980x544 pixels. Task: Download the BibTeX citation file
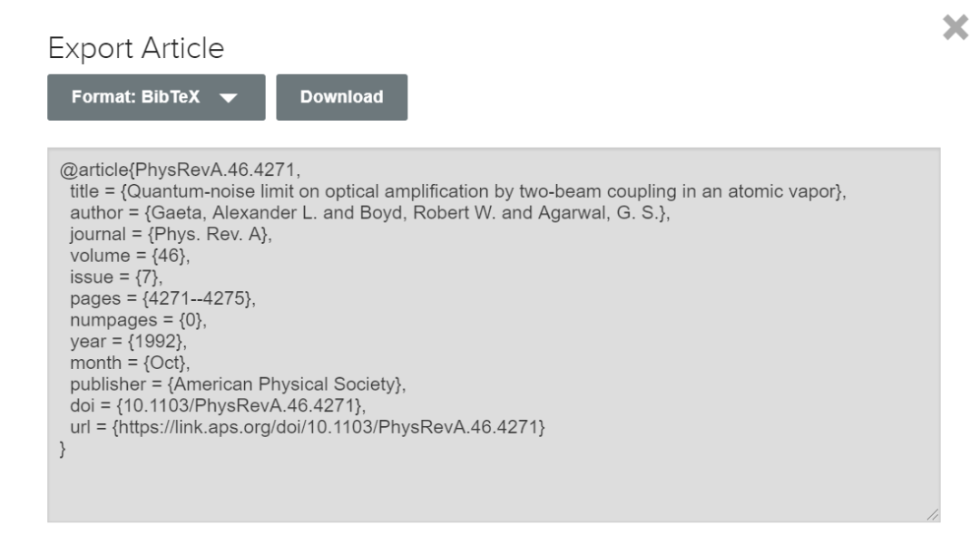tap(342, 97)
